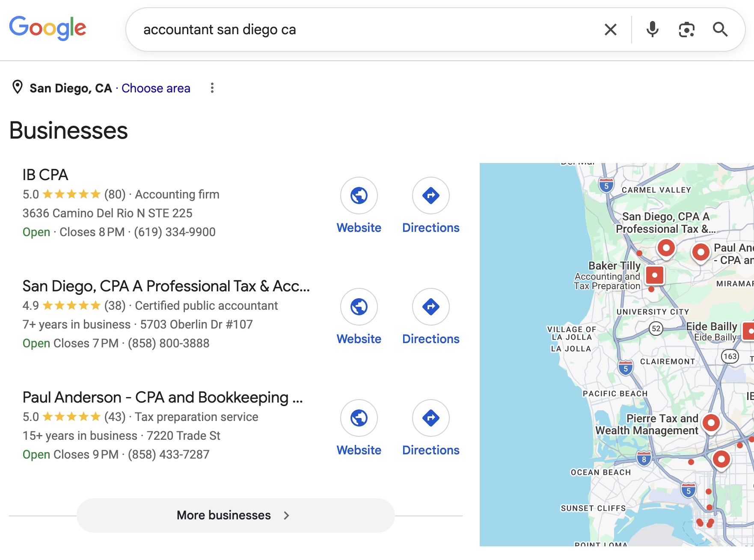
Task: Click the Choose area link
Action: click(156, 88)
